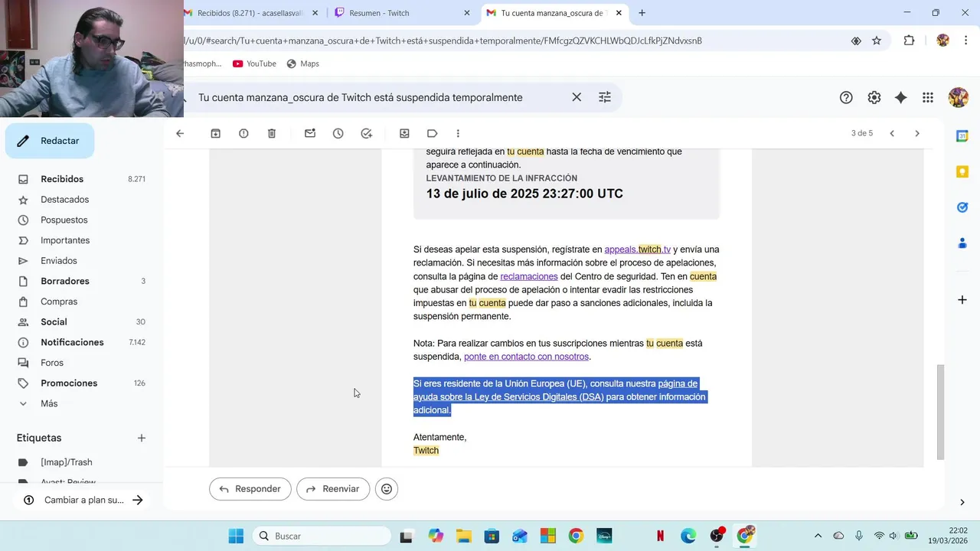Screen dimensions: 980x551
Task: Click the taskbar Buscar search box
Action: pos(320,536)
